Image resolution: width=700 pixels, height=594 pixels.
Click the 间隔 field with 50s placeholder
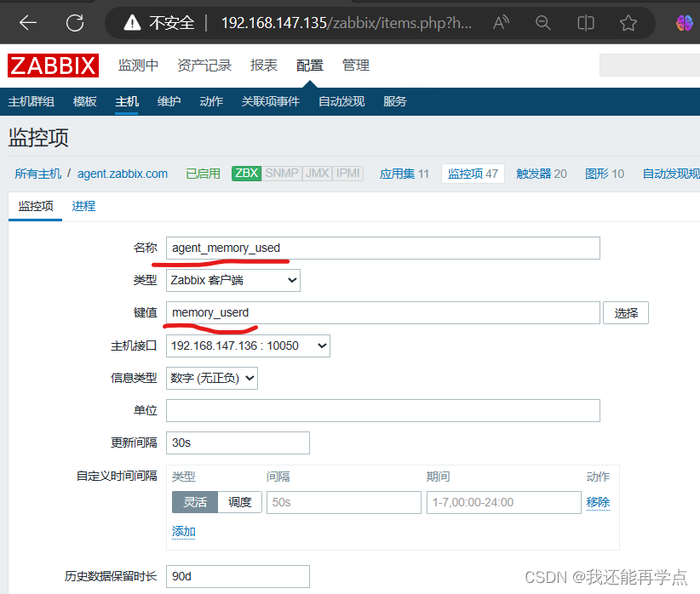(344, 502)
